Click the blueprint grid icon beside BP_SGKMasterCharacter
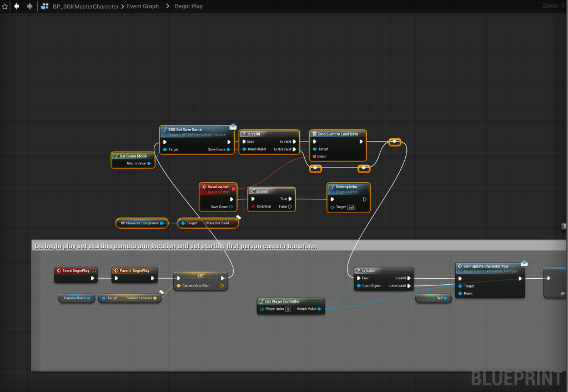568x392 pixels. (x=44, y=7)
